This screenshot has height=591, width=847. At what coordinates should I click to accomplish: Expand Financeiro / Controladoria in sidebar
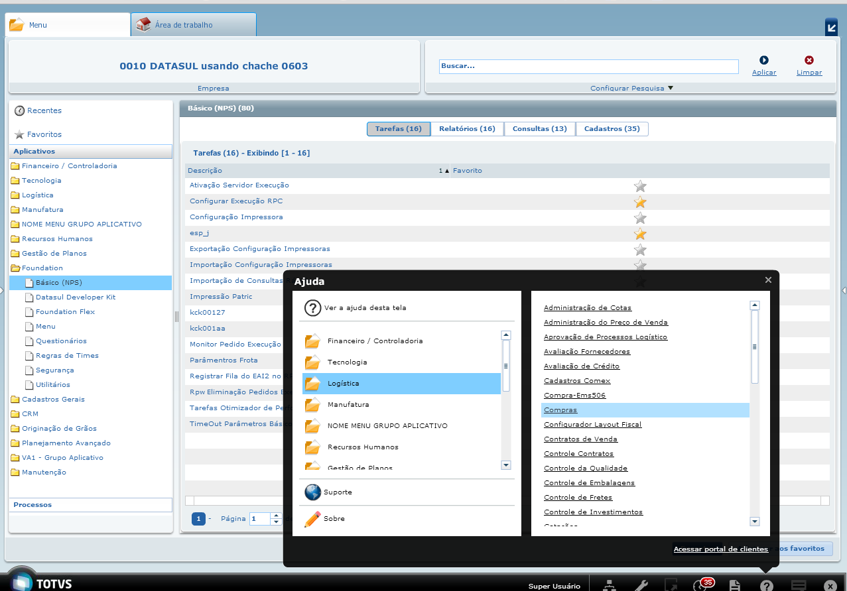tap(69, 166)
